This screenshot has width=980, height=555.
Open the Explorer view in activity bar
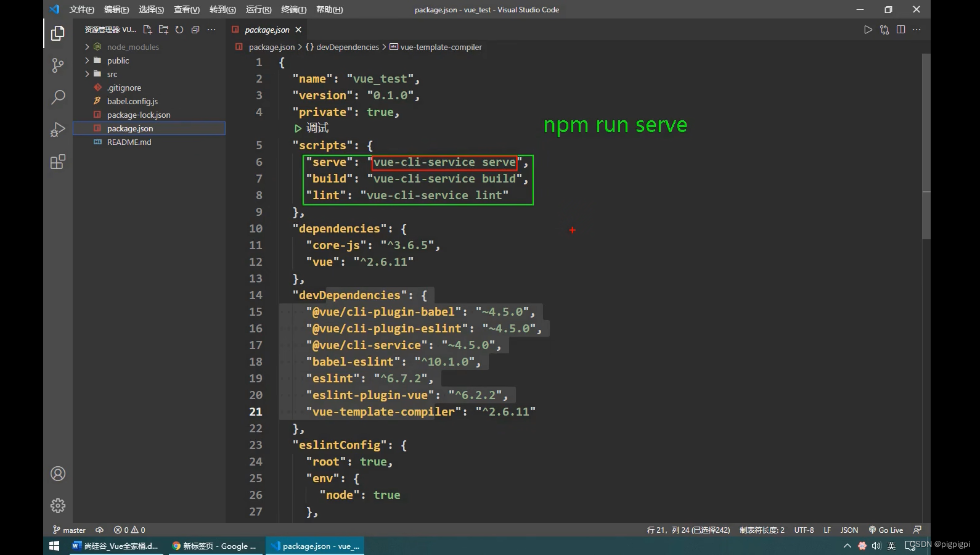point(58,33)
